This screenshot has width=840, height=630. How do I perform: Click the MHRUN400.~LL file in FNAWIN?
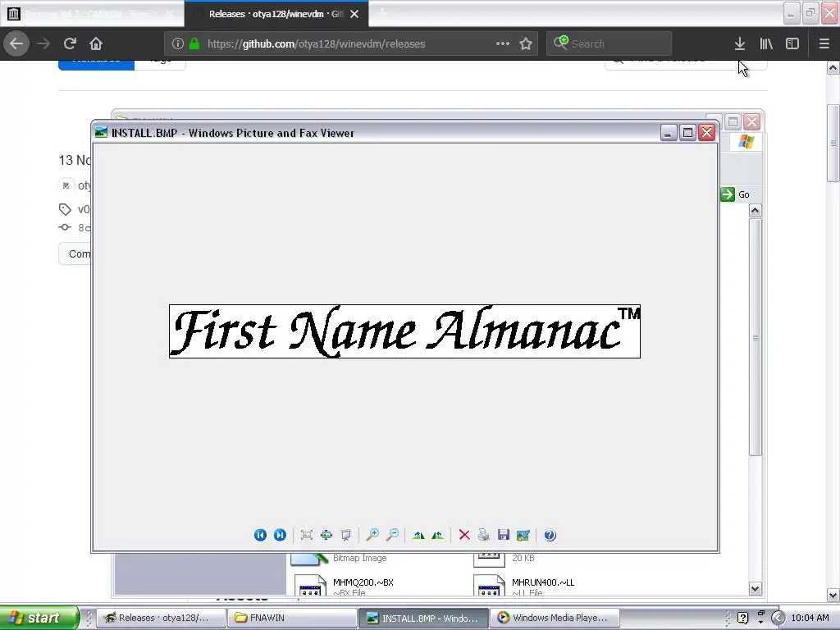[x=524, y=584]
